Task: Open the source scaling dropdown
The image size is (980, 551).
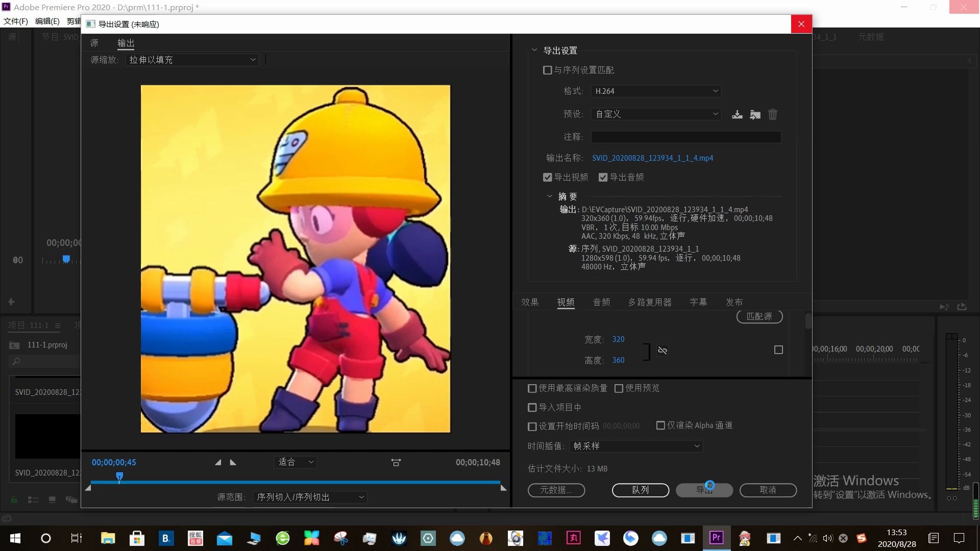Action: point(192,60)
